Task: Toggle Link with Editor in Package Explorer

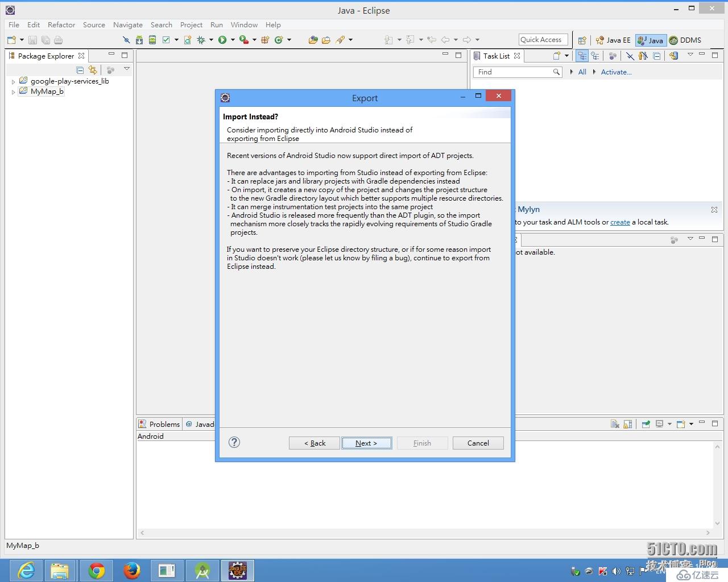Action: tap(93, 70)
